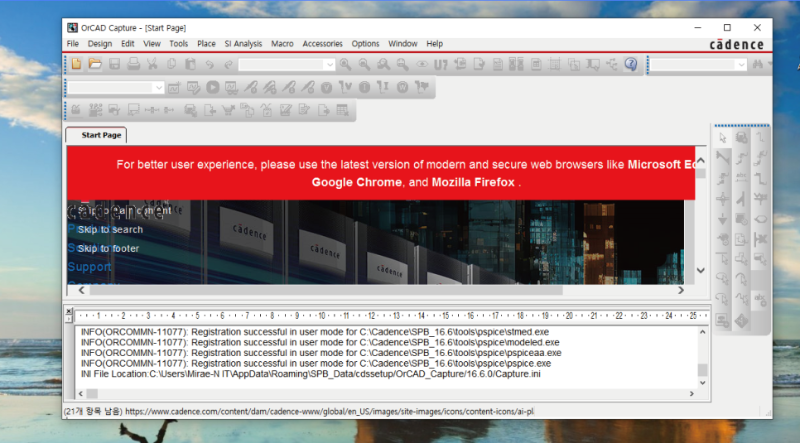800x443 pixels.
Task: Open Help with the question mark icon
Action: [x=631, y=64]
